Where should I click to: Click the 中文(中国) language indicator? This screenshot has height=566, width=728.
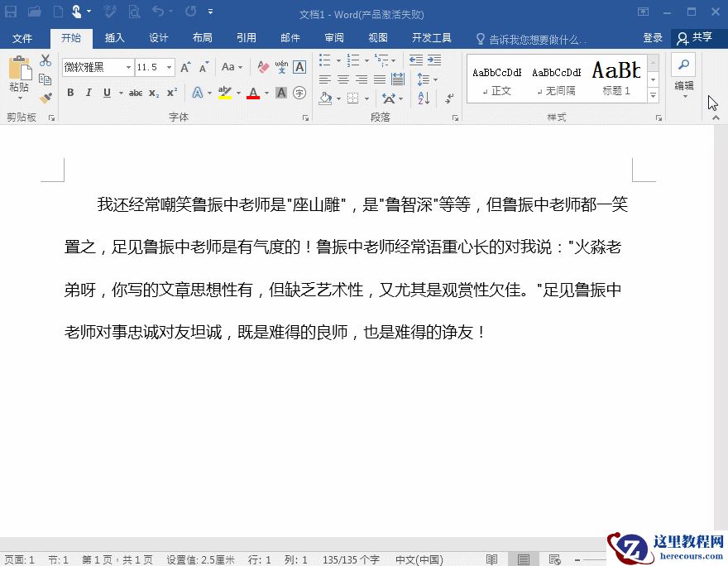click(x=419, y=559)
